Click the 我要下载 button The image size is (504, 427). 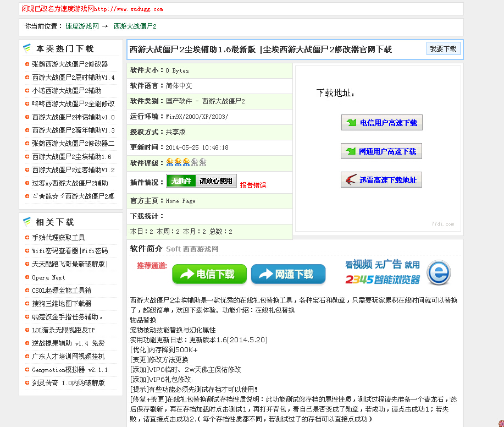[x=443, y=49]
